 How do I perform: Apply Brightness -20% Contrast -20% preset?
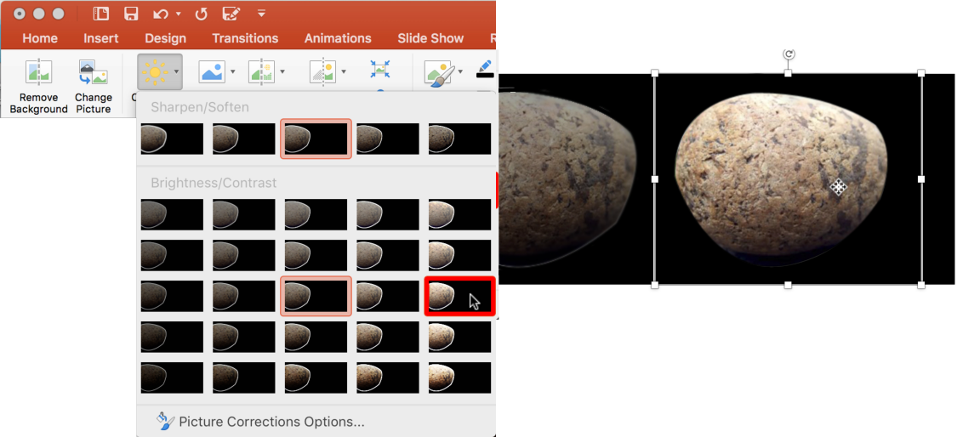coord(244,255)
